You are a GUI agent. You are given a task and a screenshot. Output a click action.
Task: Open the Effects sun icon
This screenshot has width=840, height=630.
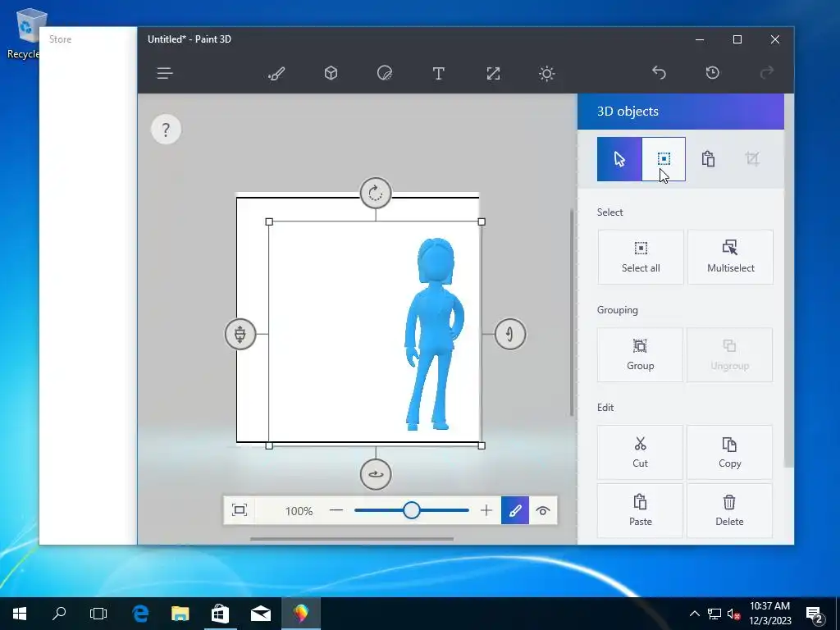(546, 73)
